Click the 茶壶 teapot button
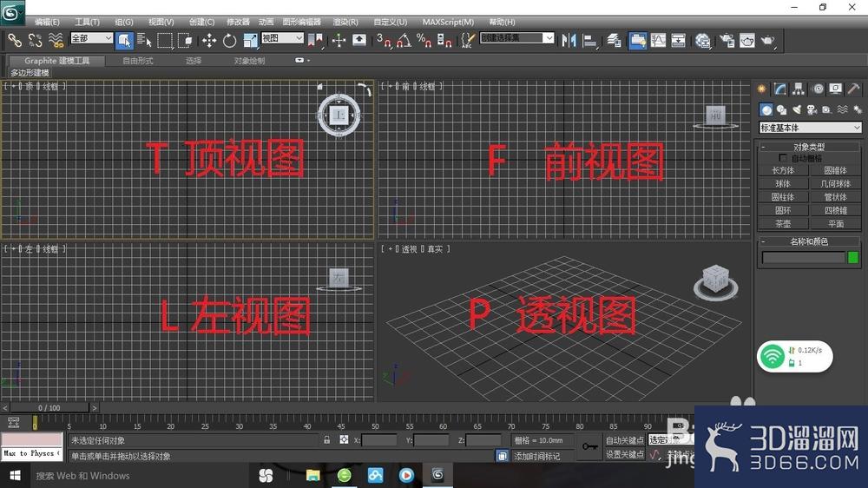The width and height of the screenshot is (868, 488). point(783,224)
